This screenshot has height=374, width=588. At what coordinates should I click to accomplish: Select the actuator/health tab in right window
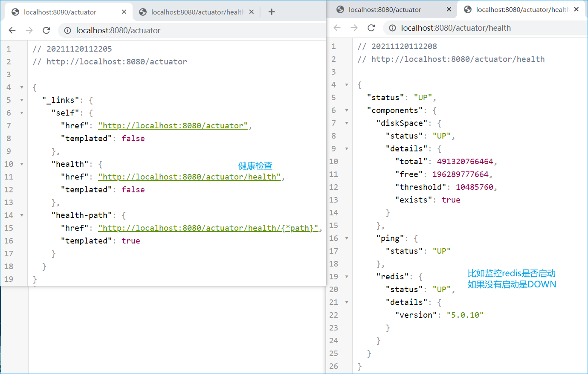pyautogui.click(x=521, y=9)
